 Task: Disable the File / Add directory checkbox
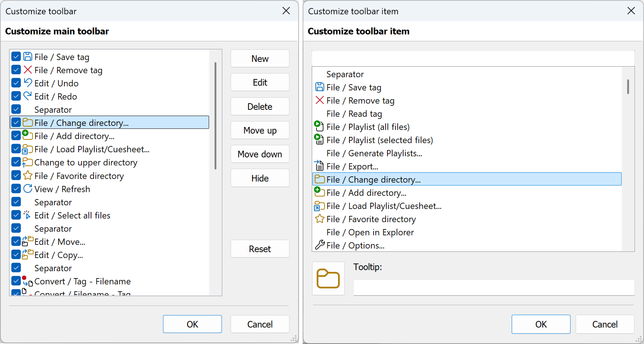16,136
